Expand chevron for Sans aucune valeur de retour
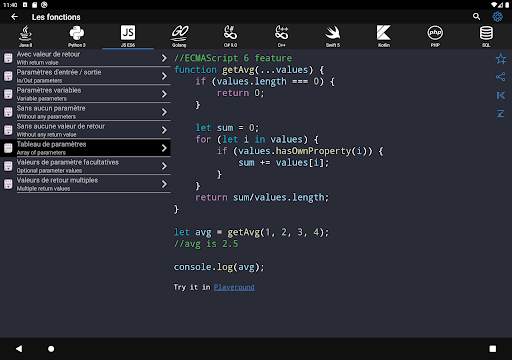The width and height of the screenshot is (512, 360). click(164, 130)
